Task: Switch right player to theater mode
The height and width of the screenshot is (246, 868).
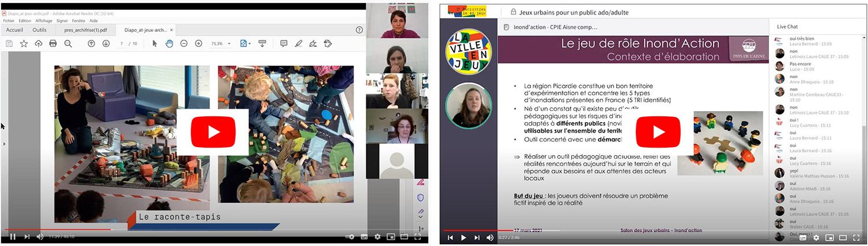Action: (x=843, y=237)
